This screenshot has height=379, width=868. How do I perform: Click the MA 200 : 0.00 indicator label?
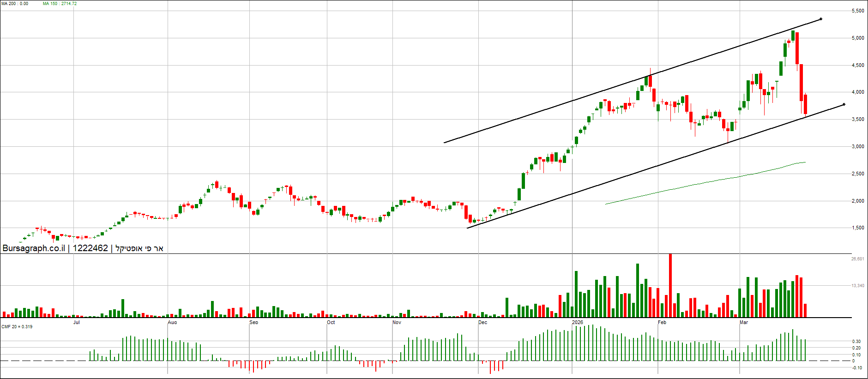(15, 4)
